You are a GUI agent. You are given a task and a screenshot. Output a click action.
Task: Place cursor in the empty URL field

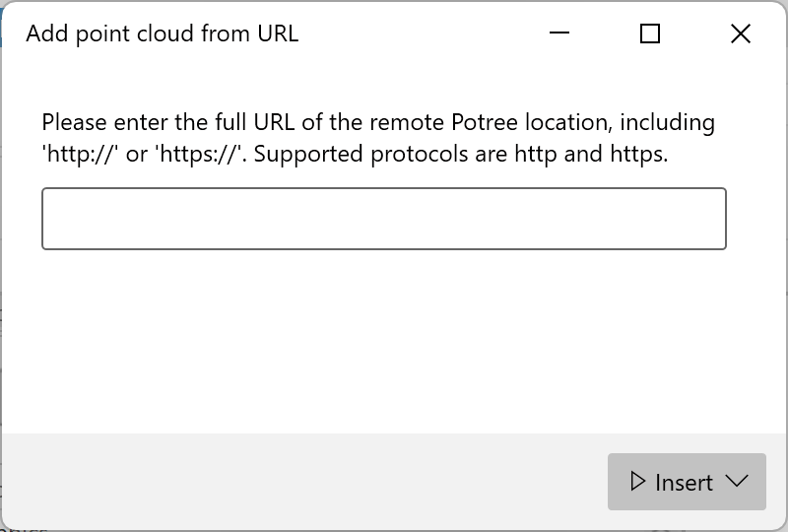(383, 219)
